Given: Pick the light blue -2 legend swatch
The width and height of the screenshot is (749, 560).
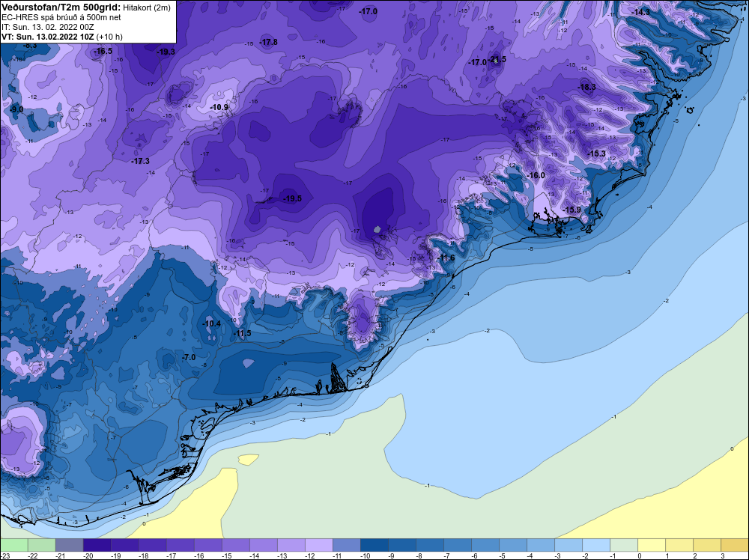Looking at the screenshot, I should tap(595, 545).
